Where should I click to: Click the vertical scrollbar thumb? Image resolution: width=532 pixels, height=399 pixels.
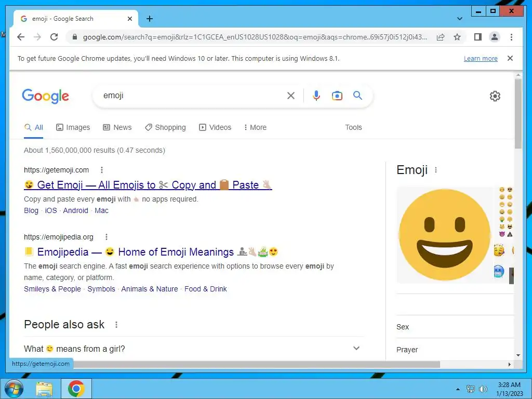coord(518,114)
